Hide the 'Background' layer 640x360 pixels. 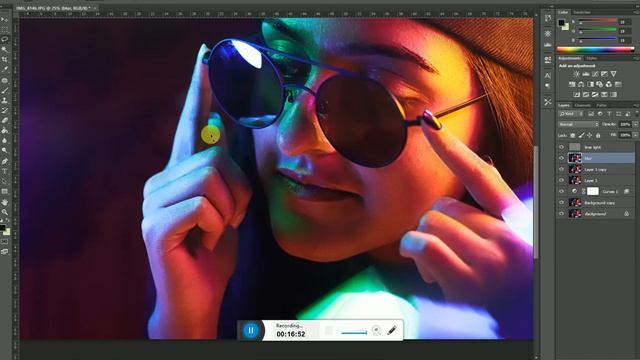click(562, 213)
